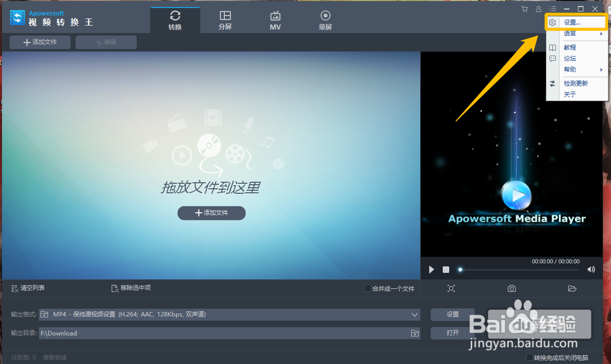Click the 准备就绪 status text
The width and height of the screenshot is (611, 364).
click(55, 357)
